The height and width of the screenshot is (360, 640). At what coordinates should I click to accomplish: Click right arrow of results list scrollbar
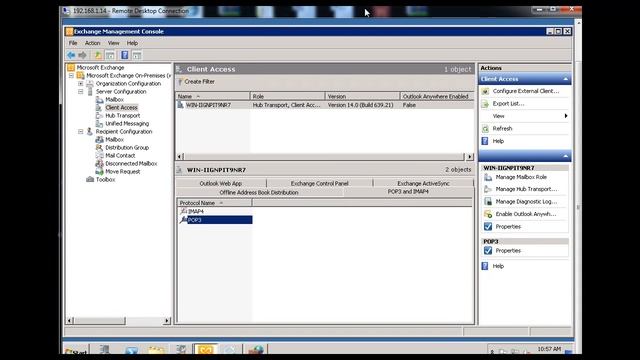[469, 156]
